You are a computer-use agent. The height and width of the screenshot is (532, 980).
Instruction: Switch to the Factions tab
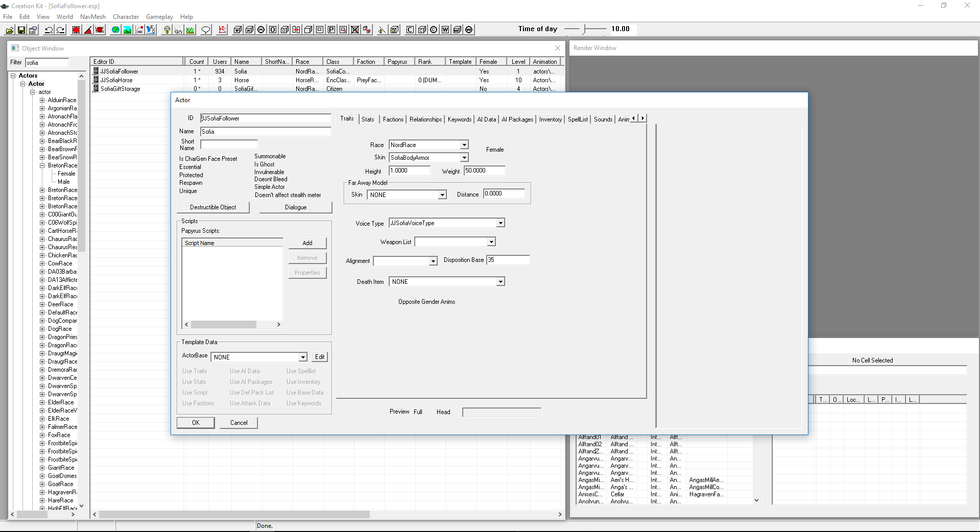393,119
